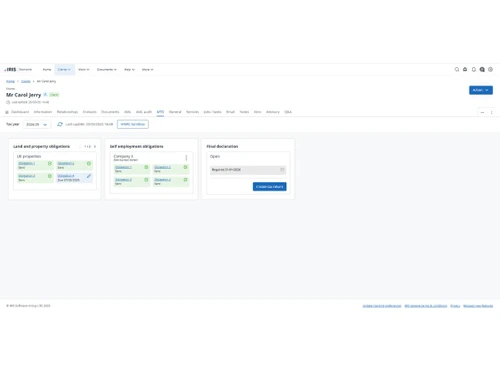The width and height of the screenshot is (500, 375).
Task: Switch to the Contacts tab
Action: [x=90, y=112]
